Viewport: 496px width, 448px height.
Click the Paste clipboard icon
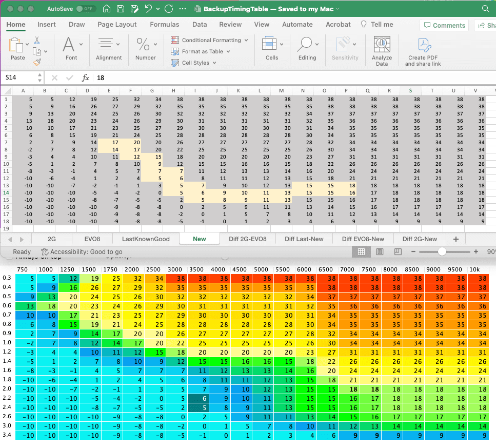pos(16,45)
